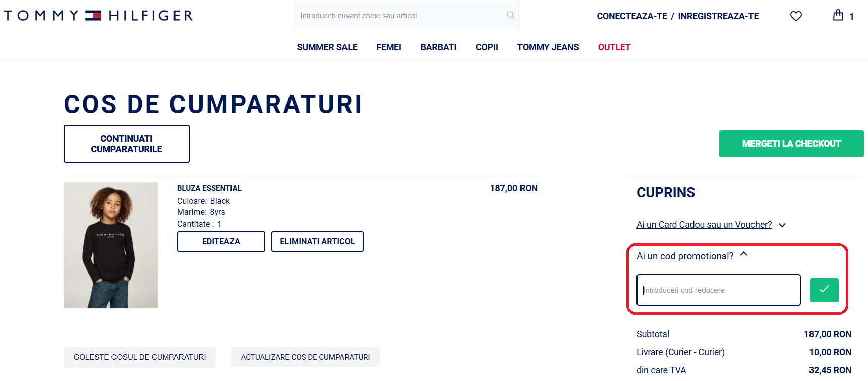
Task: Open the wishlist heart icon
Action: click(x=796, y=16)
